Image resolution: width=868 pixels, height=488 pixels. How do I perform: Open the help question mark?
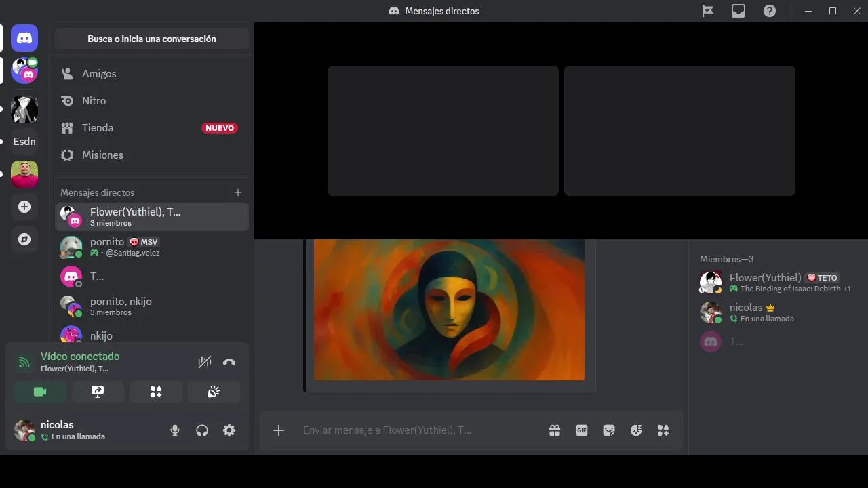pos(770,11)
